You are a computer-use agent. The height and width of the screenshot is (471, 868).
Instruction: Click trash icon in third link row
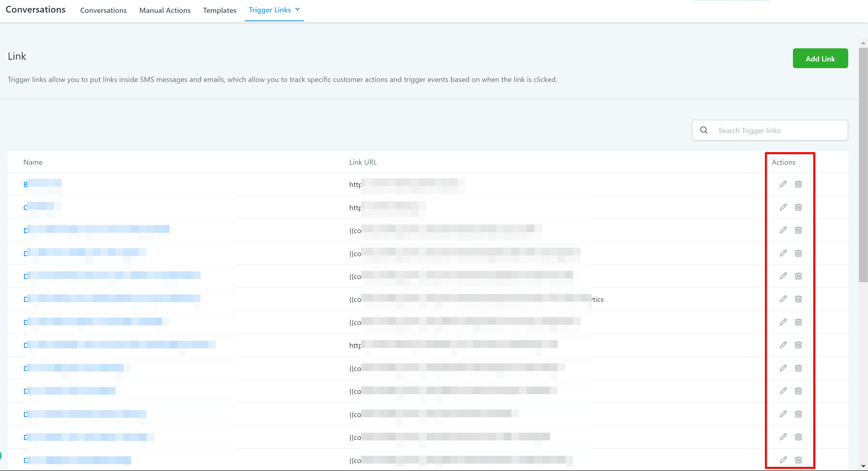click(798, 230)
